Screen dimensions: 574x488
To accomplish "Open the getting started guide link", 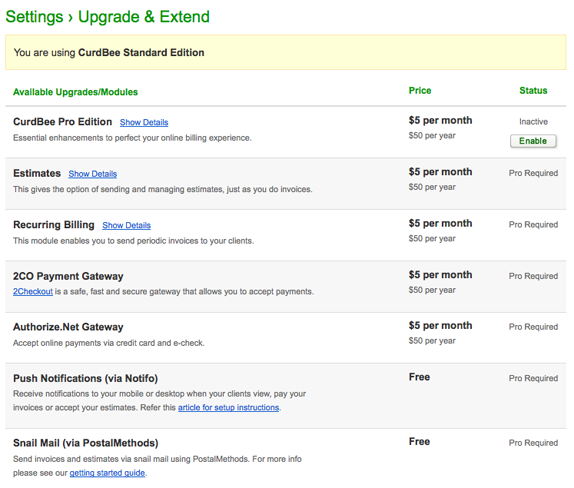I will (x=107, y=473).
